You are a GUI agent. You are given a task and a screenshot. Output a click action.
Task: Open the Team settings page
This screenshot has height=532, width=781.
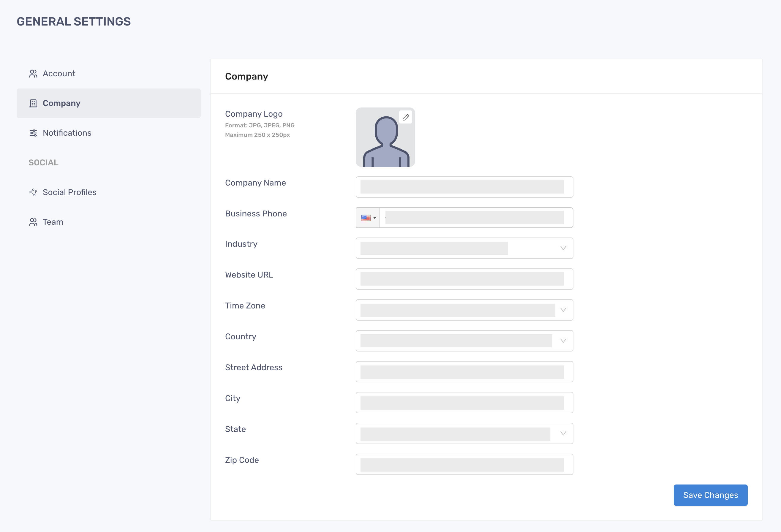[109, 222]
